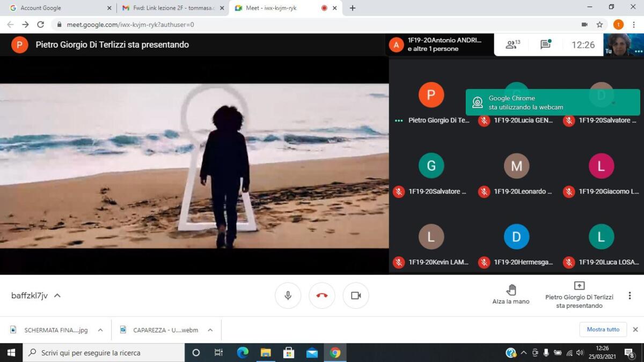Click the Chrome icon in the taskbar
The height and width of the screenshot is (362, 644).
point(335,352)
